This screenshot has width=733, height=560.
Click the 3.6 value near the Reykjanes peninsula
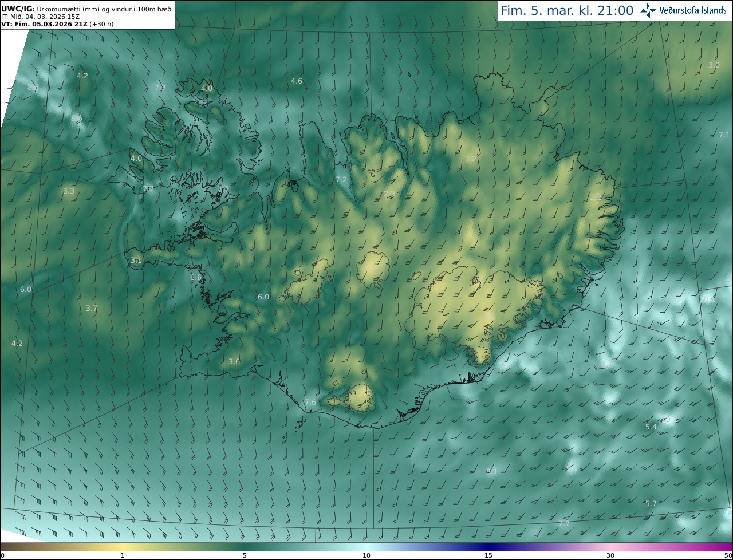pos(234,362)
